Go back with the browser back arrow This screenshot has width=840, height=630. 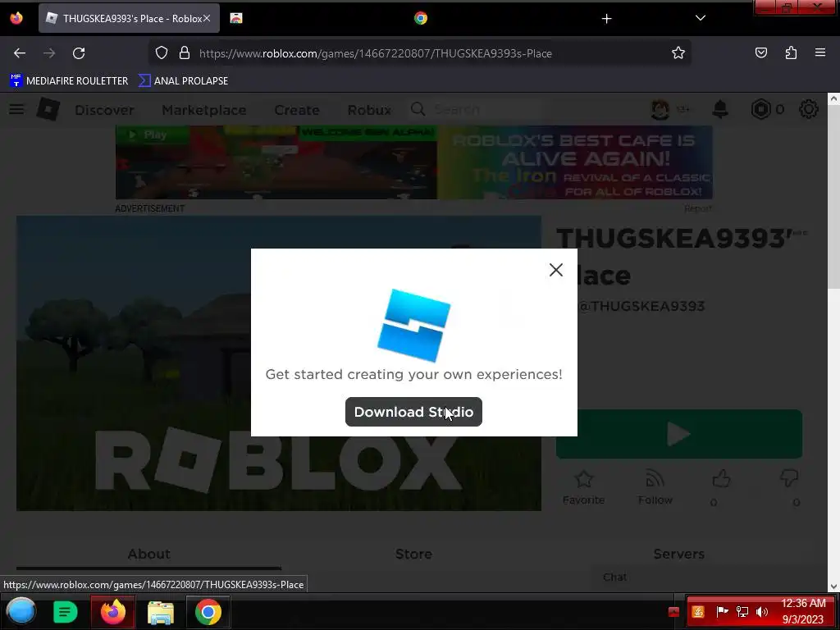point(20,53)
